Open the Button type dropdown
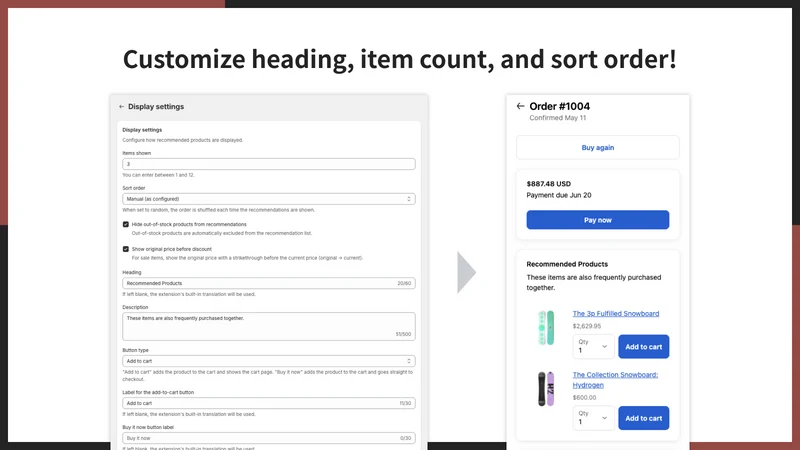This screenshot has width=800, height=450. coord(269,361)
